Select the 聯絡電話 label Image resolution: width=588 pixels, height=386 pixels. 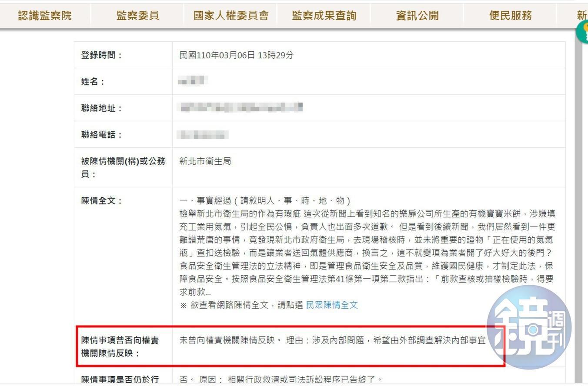102,135
